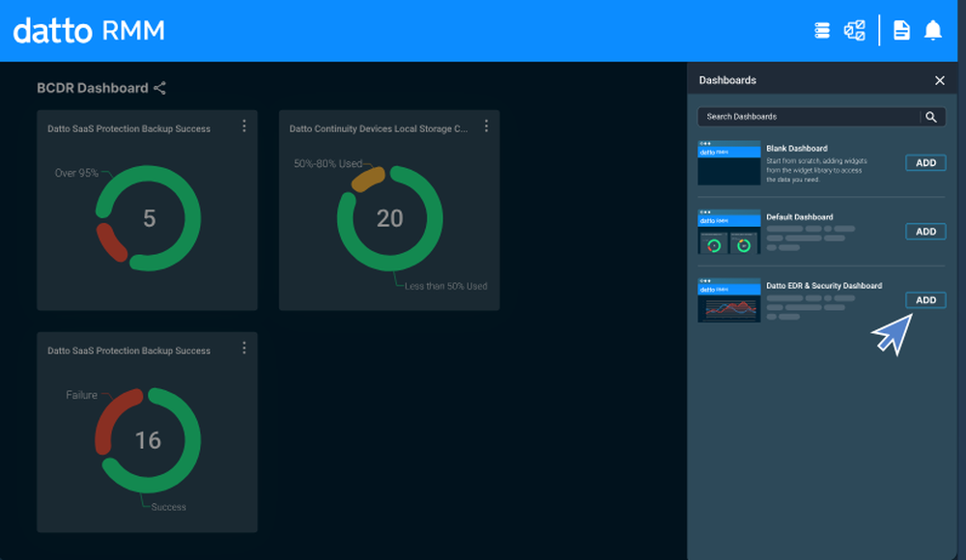
Task: Click the 'Blank Dashboard' title text
Action: 797,149
